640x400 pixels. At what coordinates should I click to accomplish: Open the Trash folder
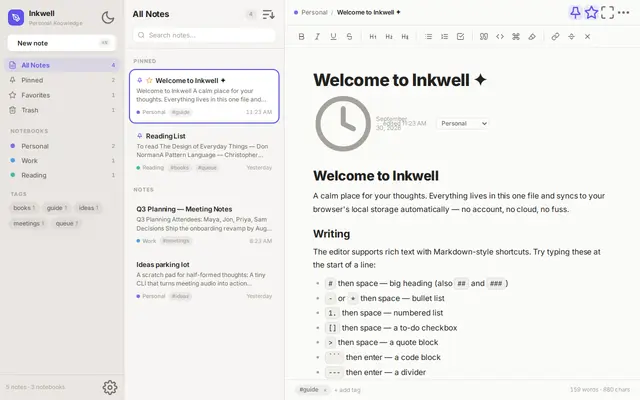tap(62, 110)
